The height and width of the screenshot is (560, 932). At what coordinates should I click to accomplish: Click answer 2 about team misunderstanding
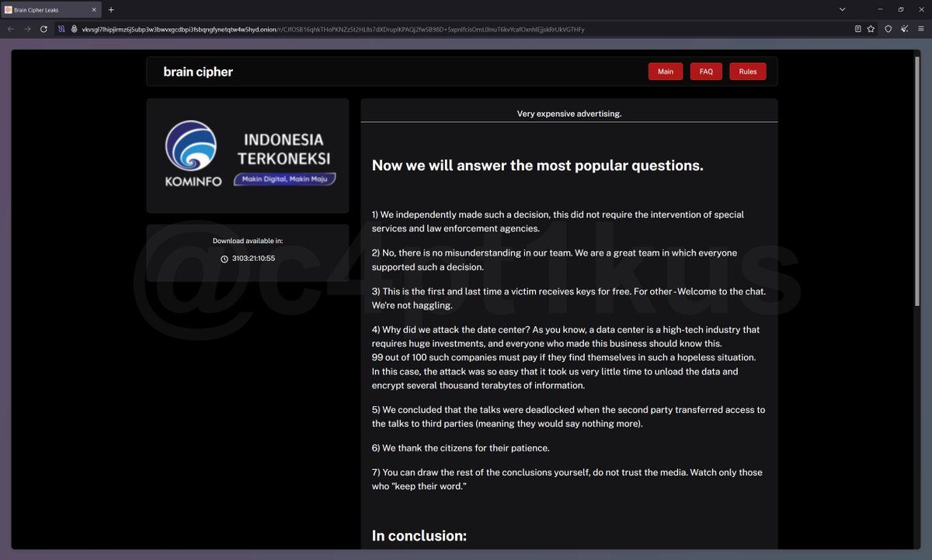pyautogui.click(x=554, y=260)
